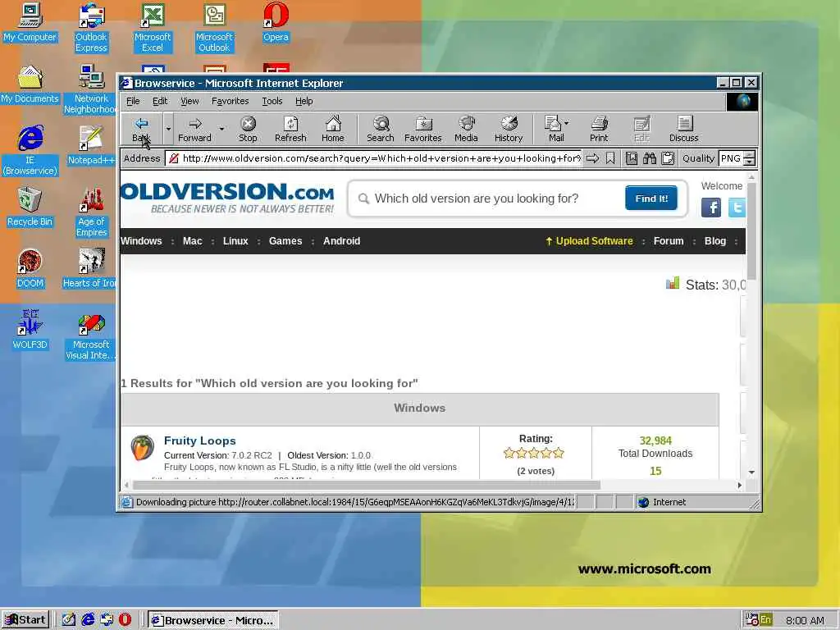Open the Search pane icon
840x630 pixels.
tap(381, 129)
